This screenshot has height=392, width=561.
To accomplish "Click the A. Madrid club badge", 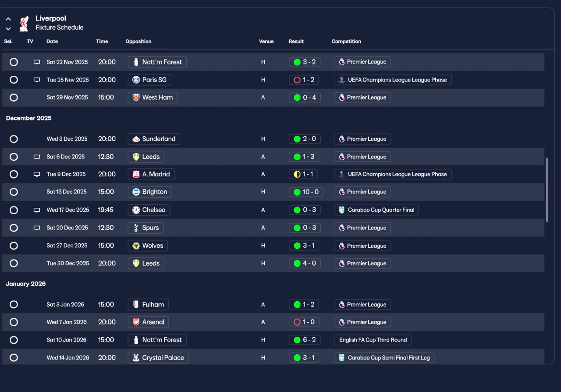I will pos(136,174).
